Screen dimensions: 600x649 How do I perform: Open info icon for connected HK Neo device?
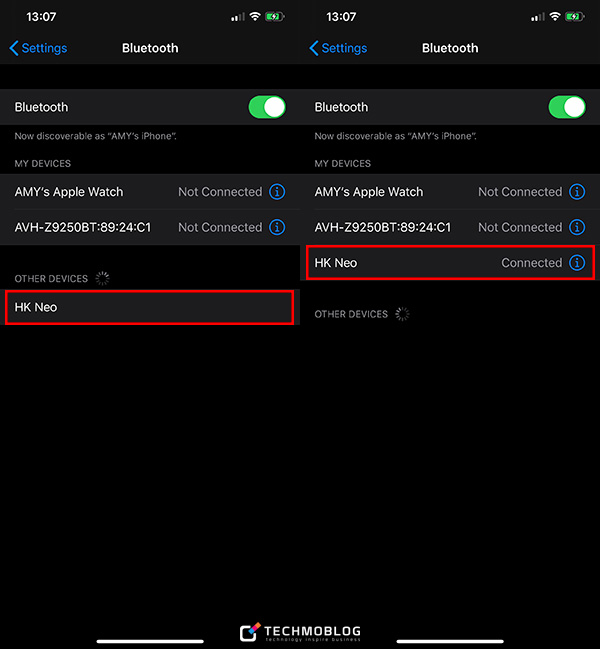pos(577,263)
